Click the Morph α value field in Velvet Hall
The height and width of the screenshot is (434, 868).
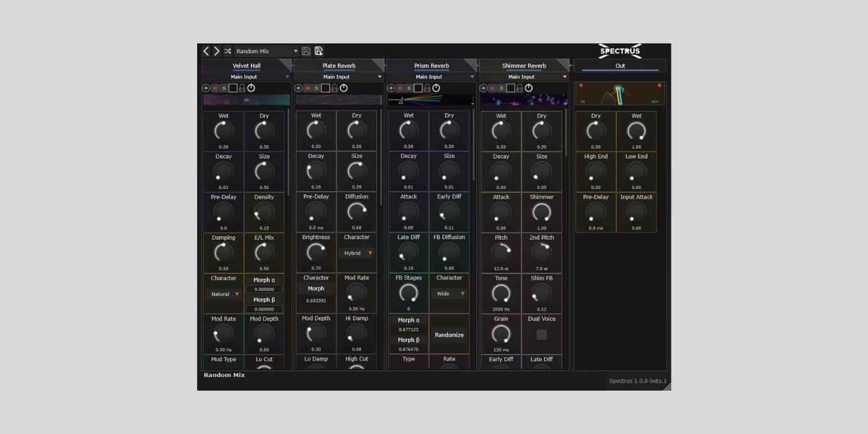[x=264, y=289]
